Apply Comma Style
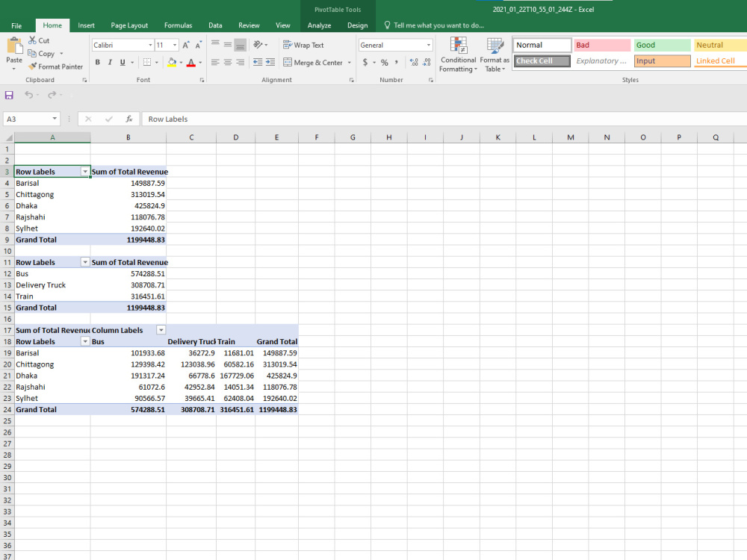 [x=397, y=63]
